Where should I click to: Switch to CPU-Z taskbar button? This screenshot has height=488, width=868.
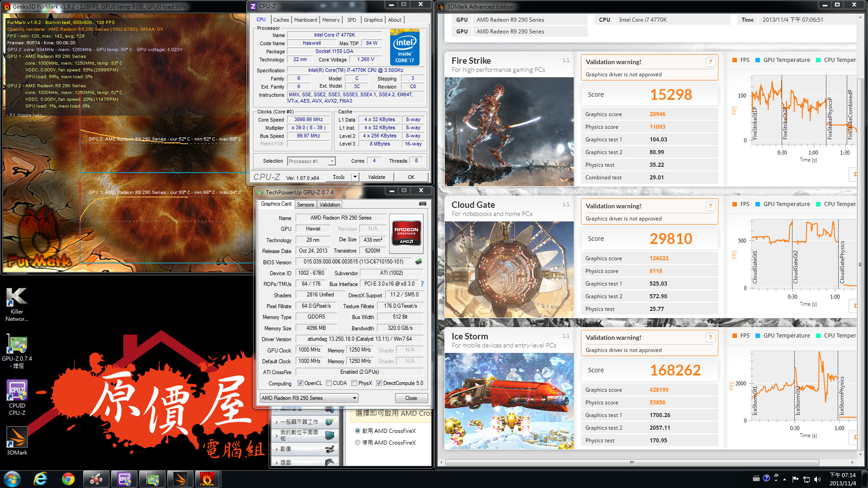pos(124,479)
